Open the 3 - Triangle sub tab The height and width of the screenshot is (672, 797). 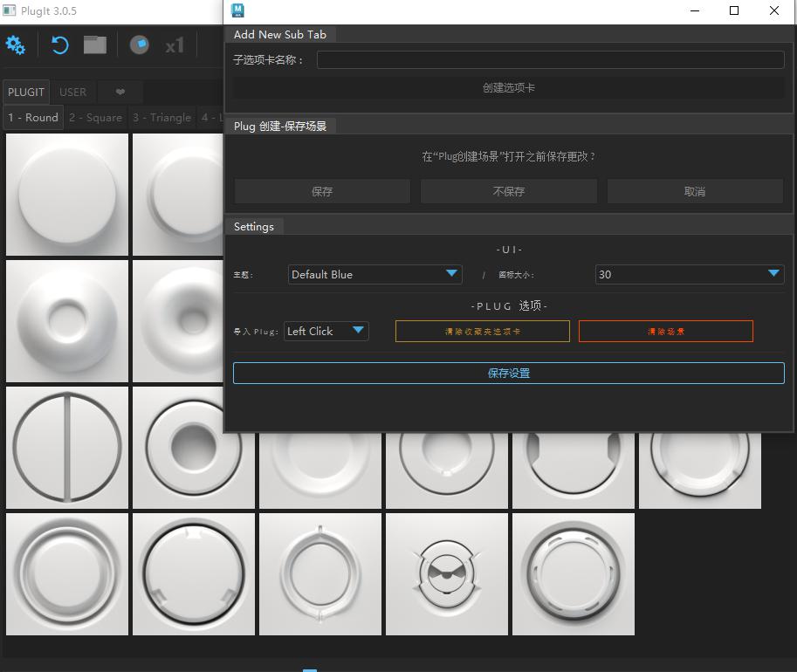[161, 118]
